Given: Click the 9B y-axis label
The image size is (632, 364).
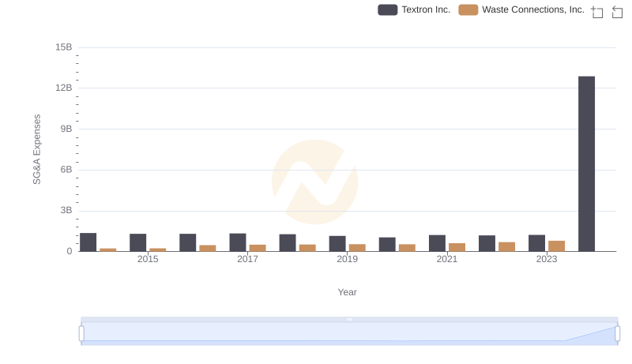Looking at the screenshot, I should point(66,129).
